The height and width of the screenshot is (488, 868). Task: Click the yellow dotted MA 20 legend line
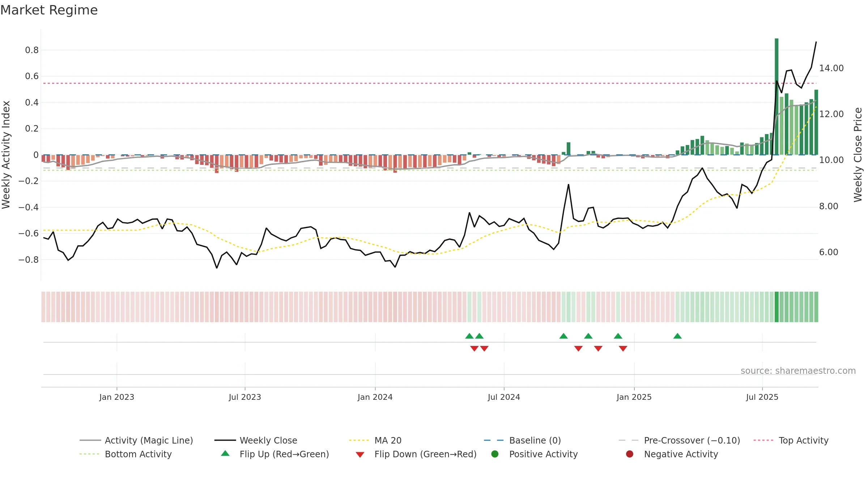click(359, 440)
